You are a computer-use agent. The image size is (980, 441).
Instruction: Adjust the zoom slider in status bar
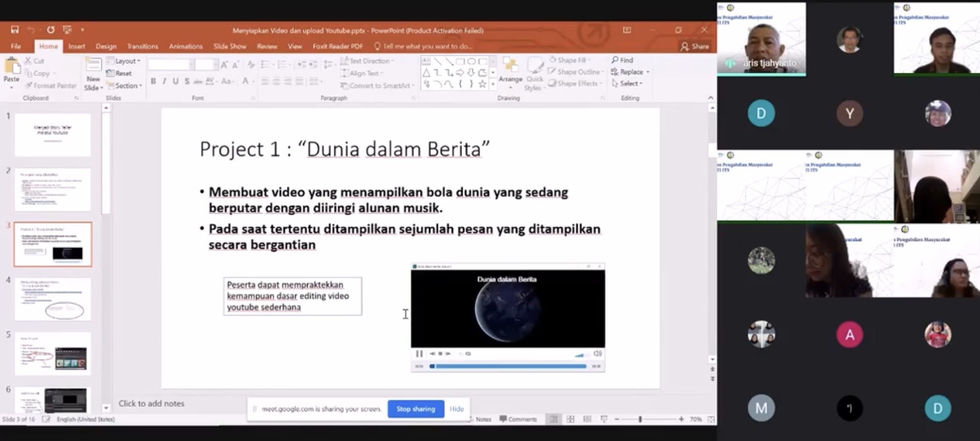point(640,419)
